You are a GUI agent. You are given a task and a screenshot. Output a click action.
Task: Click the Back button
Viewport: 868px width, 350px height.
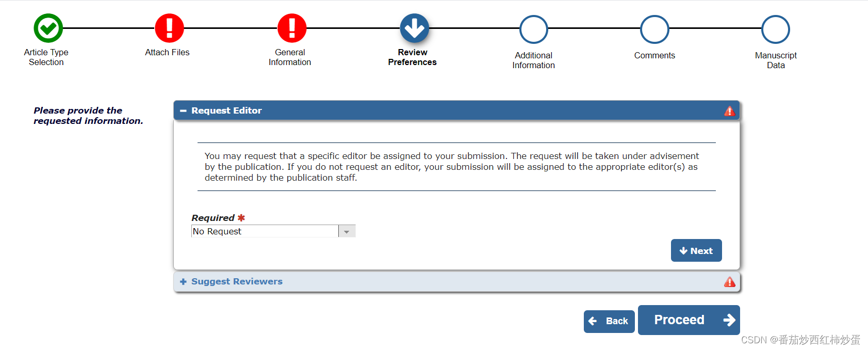609,321
